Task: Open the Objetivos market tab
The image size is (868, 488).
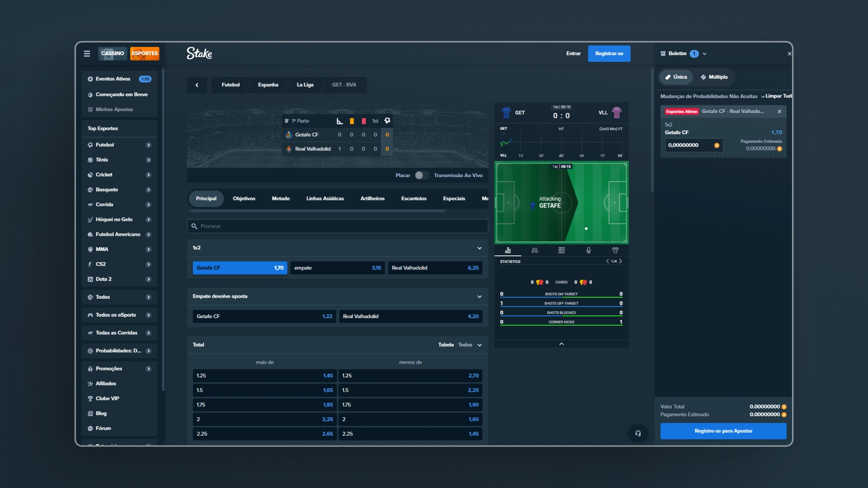Action: pyautogui.click(x=244, y=199)
